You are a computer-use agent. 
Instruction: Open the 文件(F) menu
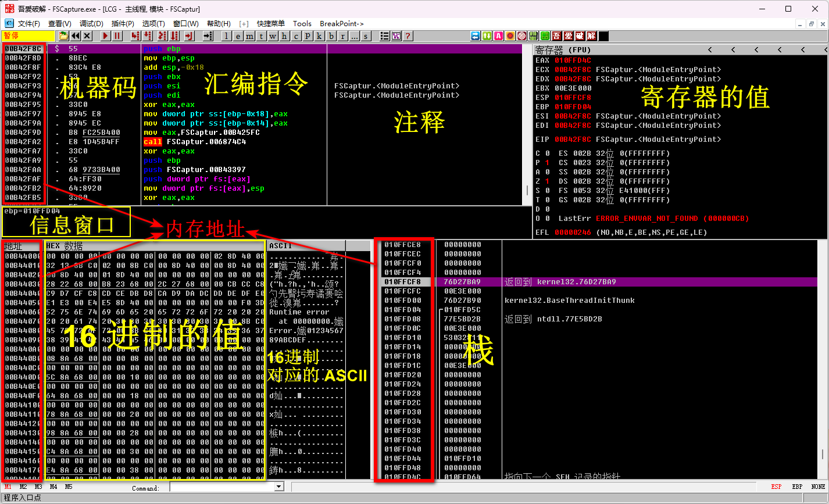click(29, 23)
